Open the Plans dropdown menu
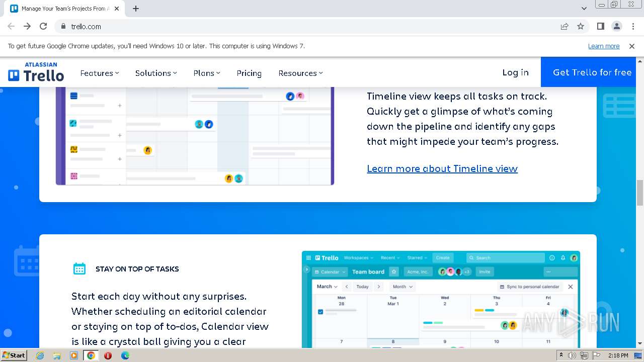The height and width of the screenshot is (362, 644). coord(207,73)
